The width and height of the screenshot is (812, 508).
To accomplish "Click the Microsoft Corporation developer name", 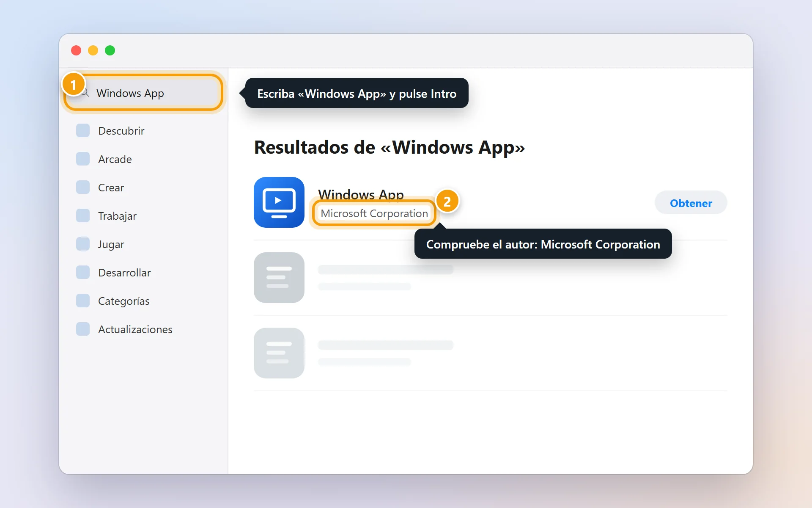I will [374, 213].
